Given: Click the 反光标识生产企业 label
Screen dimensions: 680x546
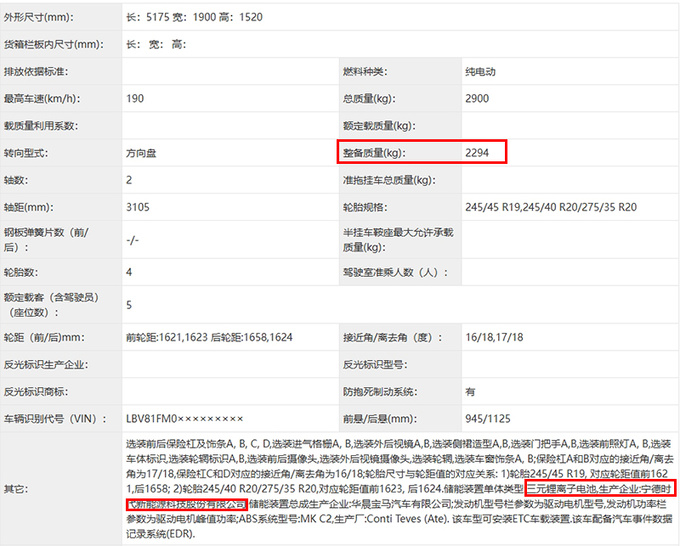Looking at the screenshot, I should pyautogui.click(x=46, y=365).
